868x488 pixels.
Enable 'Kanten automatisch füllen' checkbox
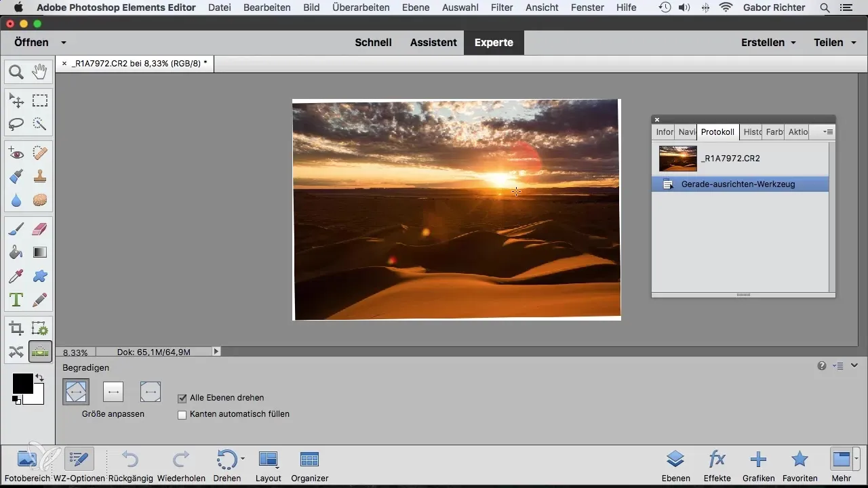pyautogui.click(x=182, y=415)
